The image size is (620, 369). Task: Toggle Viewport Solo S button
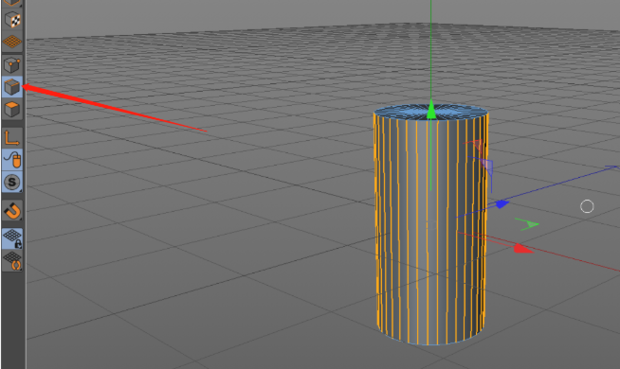pos(12,182)
